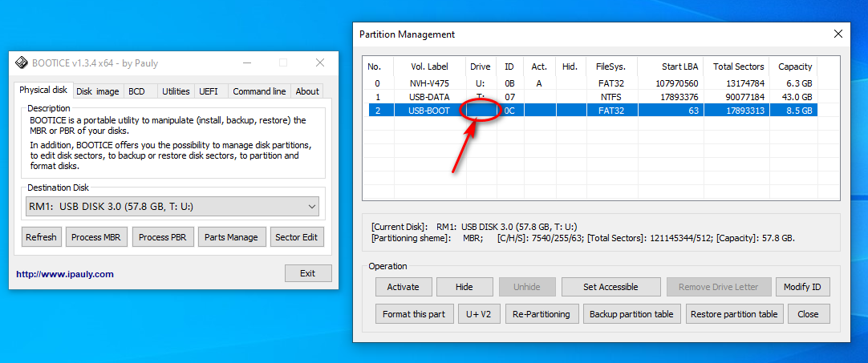Open Sector Edit
This screenshot has width=868, height=363.
click(x=297, y=237)
